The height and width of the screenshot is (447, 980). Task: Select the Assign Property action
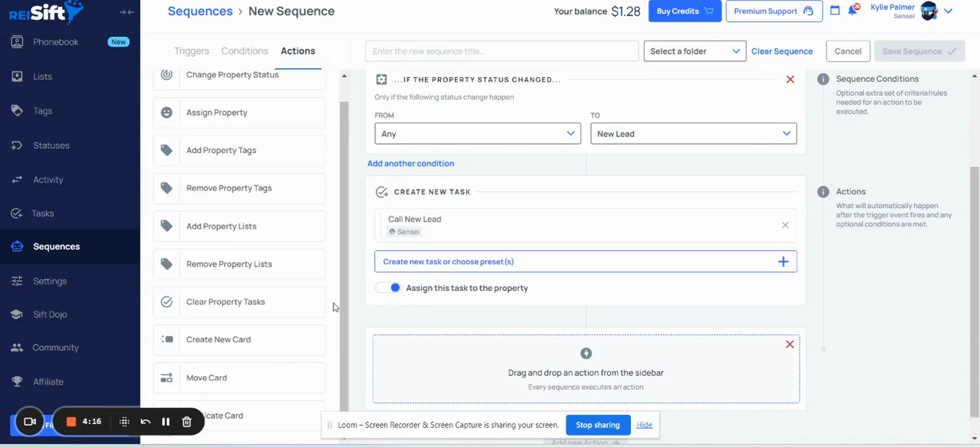tap(239, 113)
